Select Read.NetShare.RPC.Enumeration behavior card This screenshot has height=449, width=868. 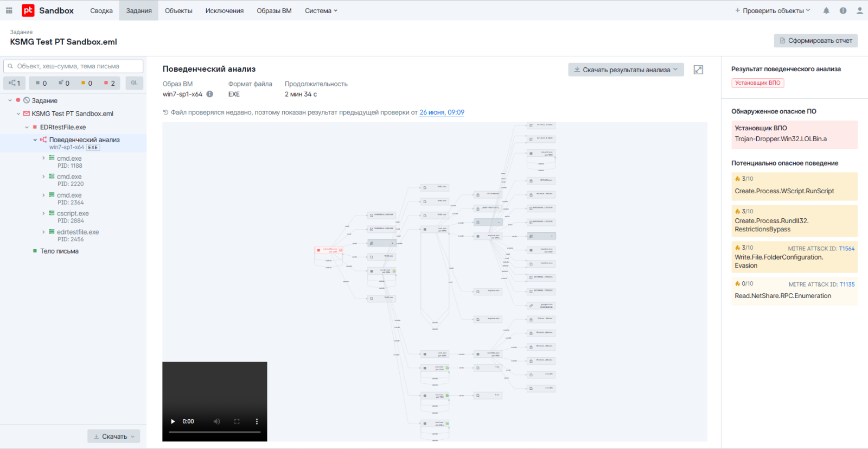(x=795, y=291)
